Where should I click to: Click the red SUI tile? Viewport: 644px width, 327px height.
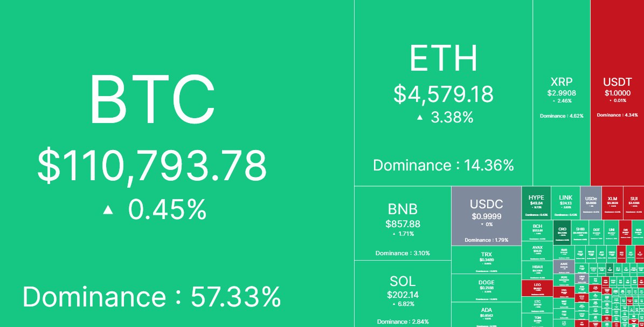pos(634,203)
